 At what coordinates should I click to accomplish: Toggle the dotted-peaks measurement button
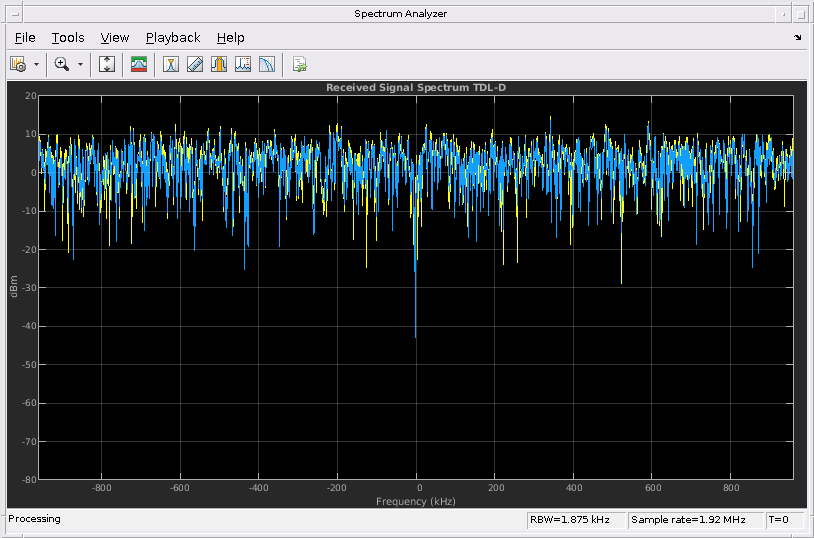(243, 64)
